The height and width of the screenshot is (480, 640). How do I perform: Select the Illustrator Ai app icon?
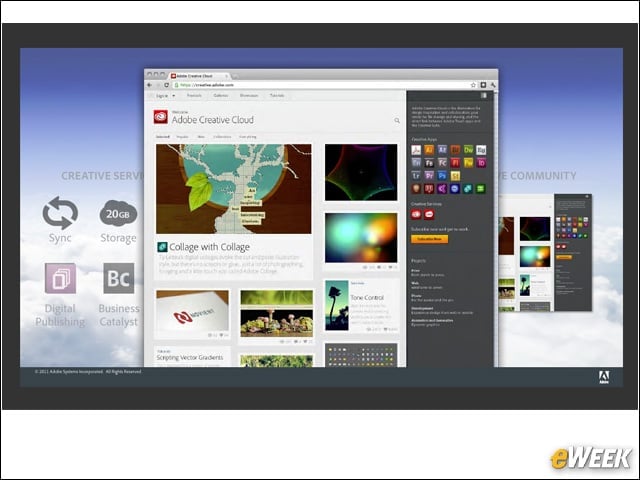coord(429,150)
